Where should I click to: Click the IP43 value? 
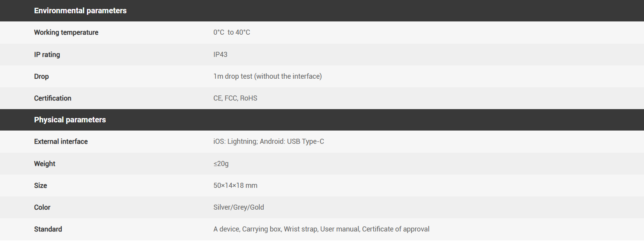[x=220, y=55]
